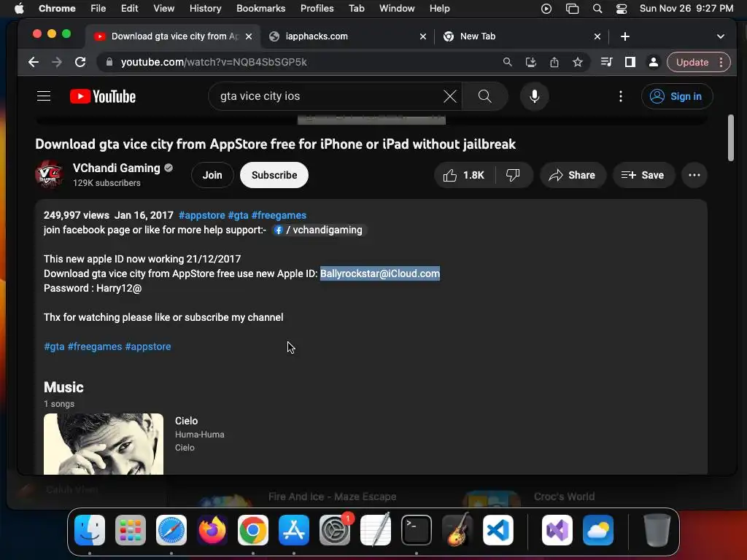The image size is (747, 560).
Task: Open the View menu
Action: pyautogui.click(x=163, y=9)
